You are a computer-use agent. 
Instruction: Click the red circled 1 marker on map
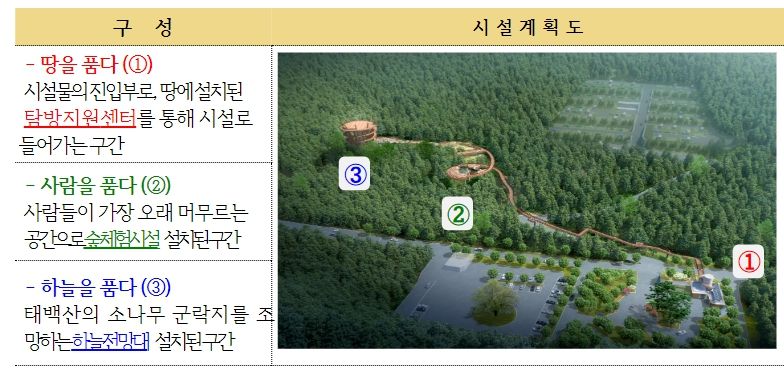coord(748,262)
